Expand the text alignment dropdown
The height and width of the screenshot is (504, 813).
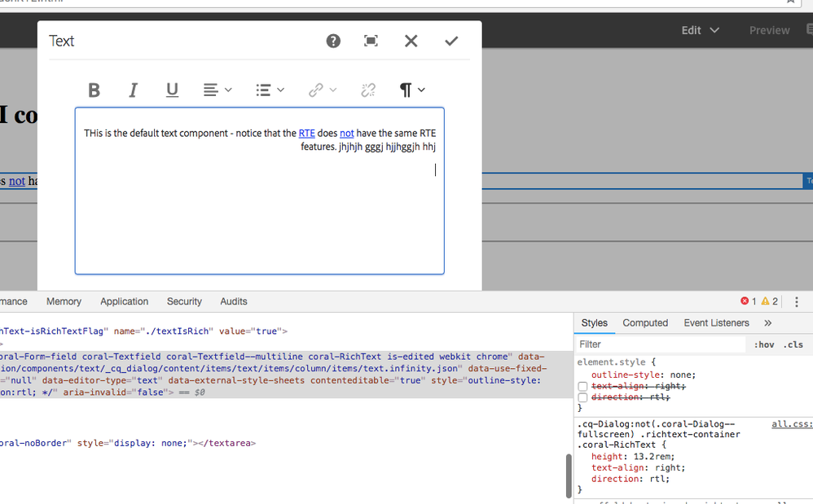[x=218, y=90]
